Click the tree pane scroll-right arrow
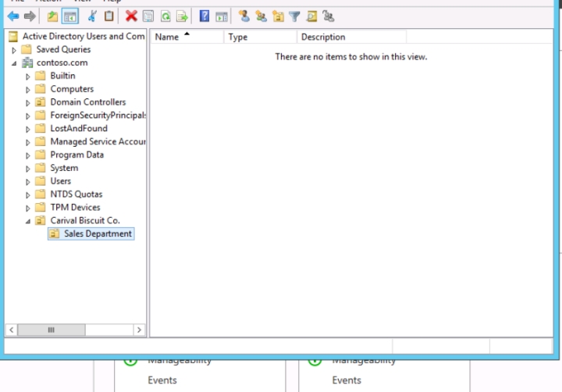The width and height of the screenshot is (562, 392). tap(139, 330)
